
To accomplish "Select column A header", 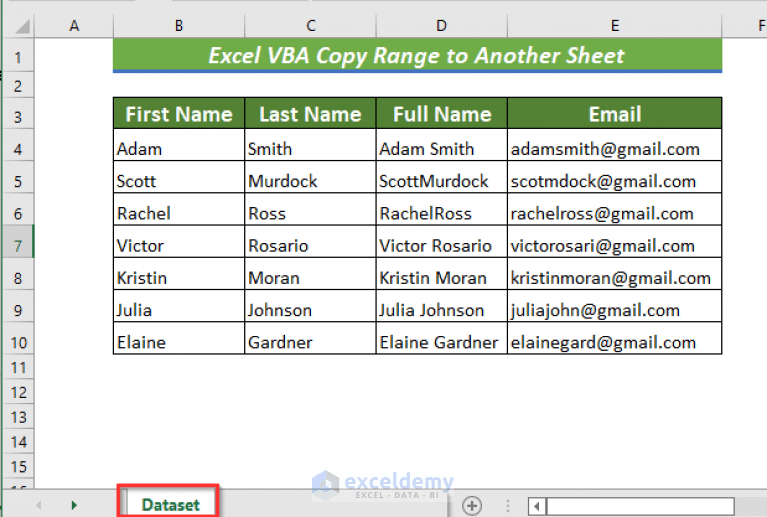I will (74, 26).
